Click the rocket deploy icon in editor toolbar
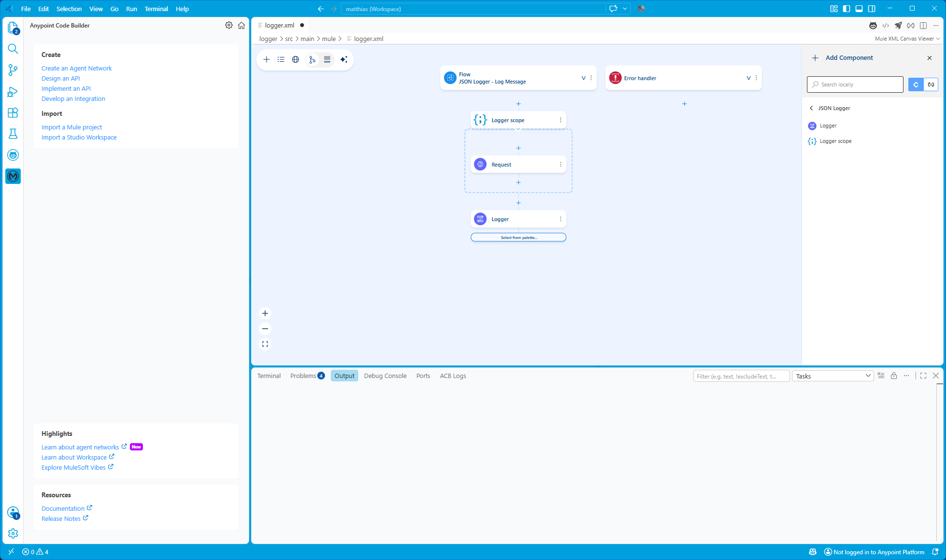 point(898,26)
